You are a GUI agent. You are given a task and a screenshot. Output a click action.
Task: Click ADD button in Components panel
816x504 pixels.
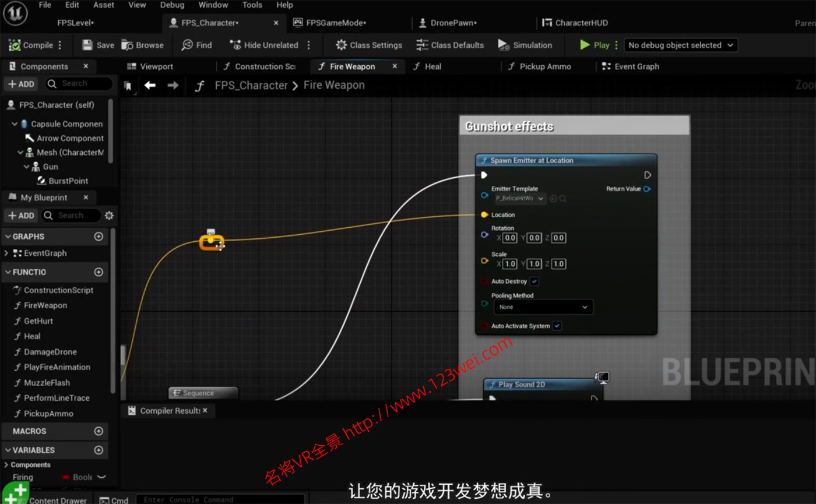[21, 84]
